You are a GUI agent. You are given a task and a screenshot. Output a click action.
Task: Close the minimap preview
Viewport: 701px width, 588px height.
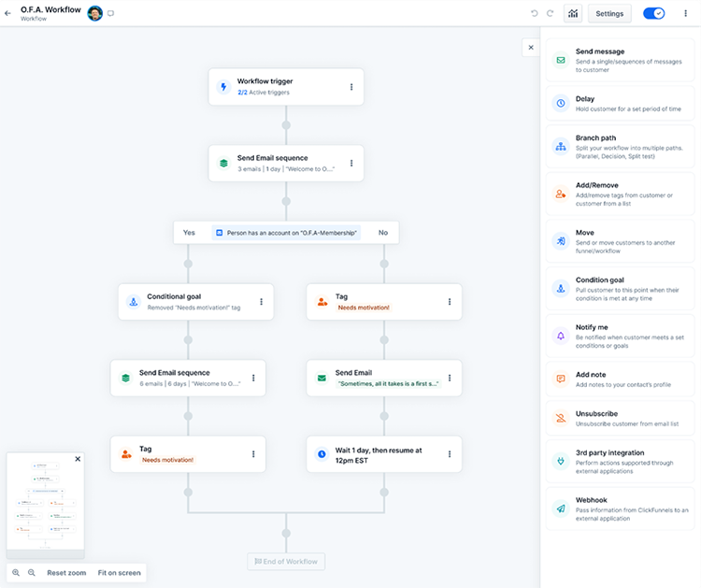78,459
